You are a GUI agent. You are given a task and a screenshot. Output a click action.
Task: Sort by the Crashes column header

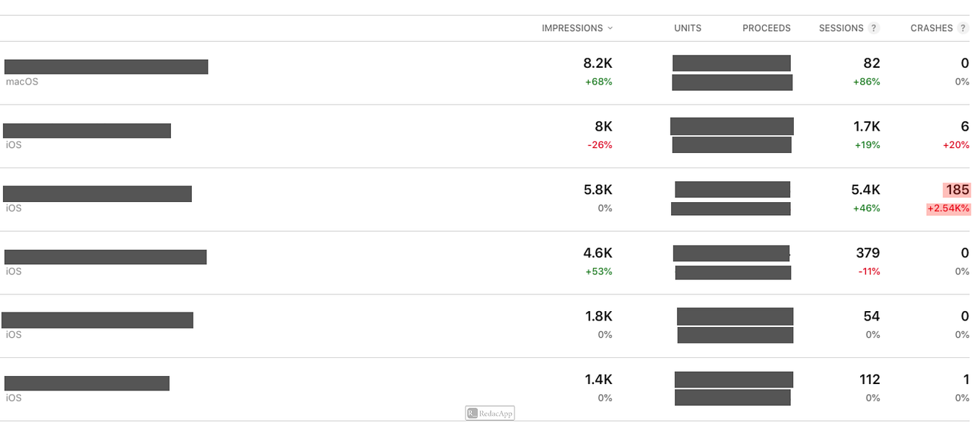[932, 28]
